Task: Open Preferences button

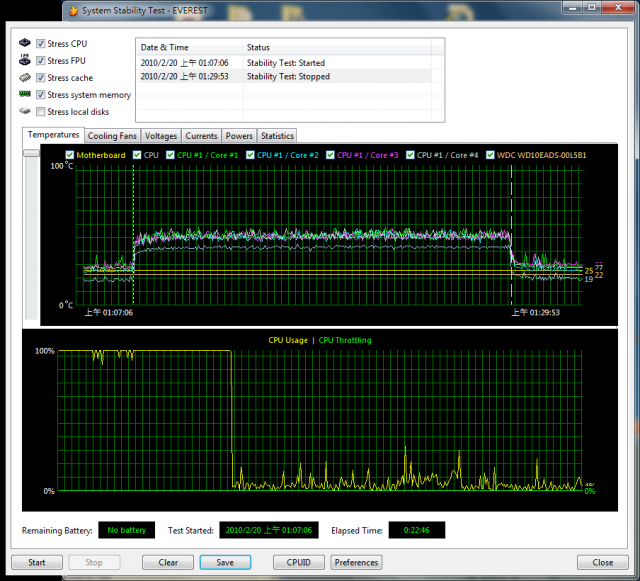Action: point(356,563)
